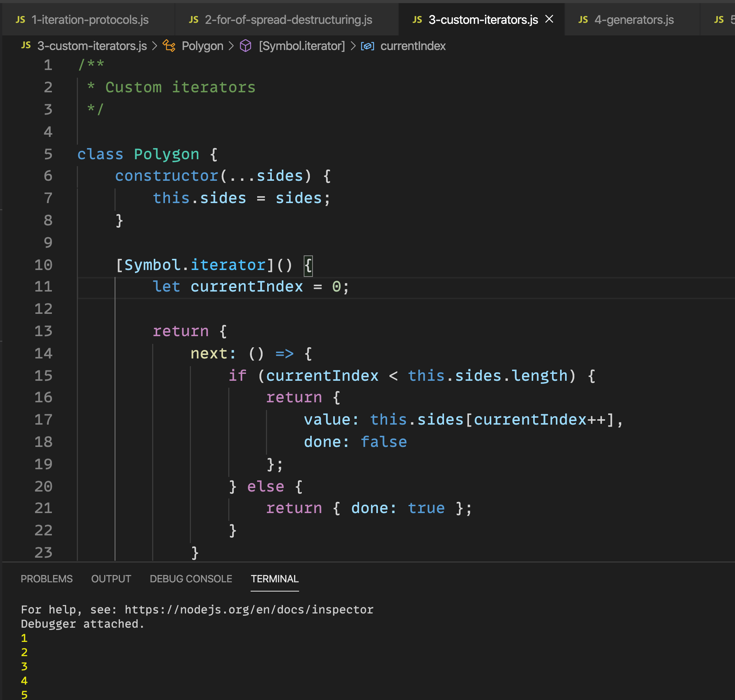This screenshot has width=735, height=700.
Task: Click line number 10 in the gutter
Action: click(x=43, y=265)
